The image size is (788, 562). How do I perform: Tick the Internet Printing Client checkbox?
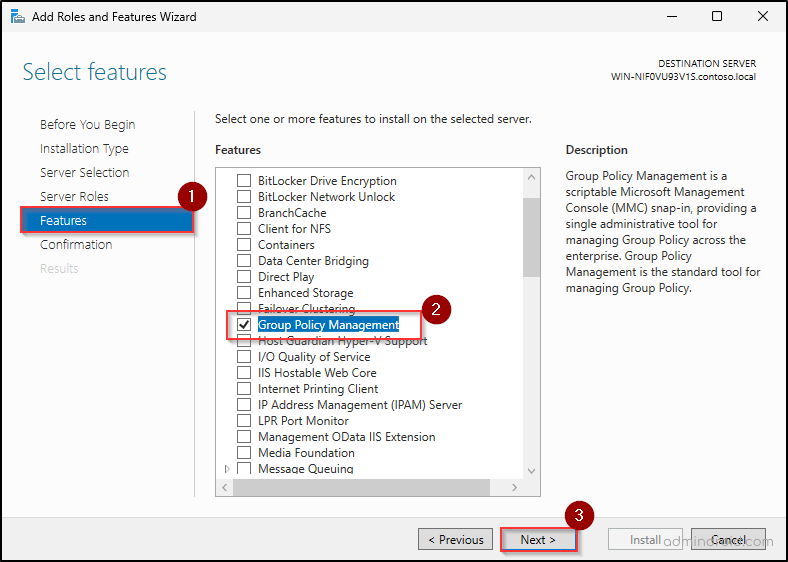point(244,389)
